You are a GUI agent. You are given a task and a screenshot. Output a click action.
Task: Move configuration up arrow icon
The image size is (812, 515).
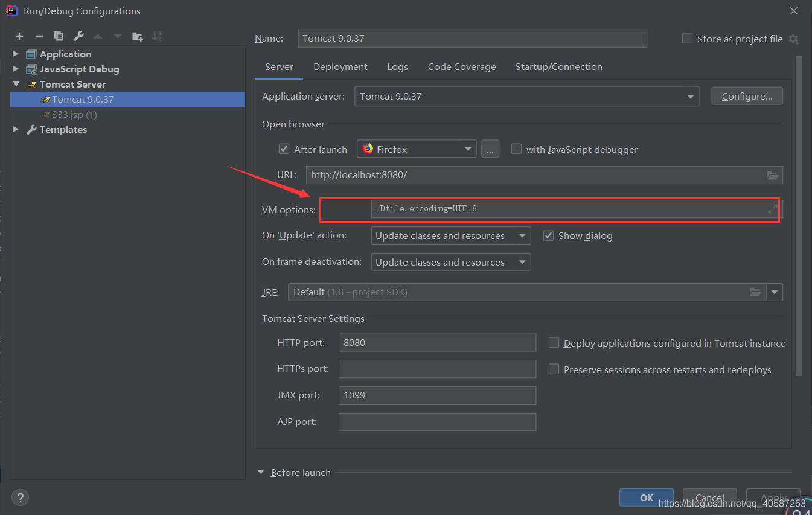(x=98, y=36)
